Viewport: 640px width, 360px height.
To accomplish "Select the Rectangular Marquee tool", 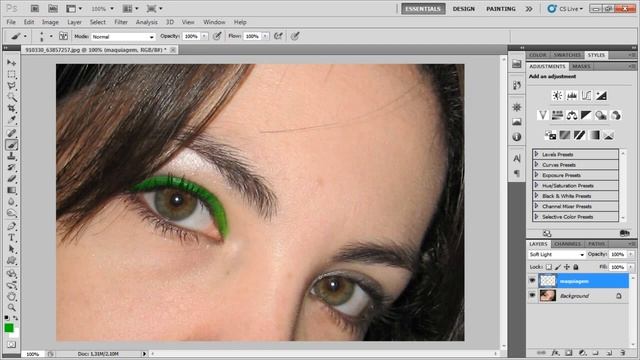I will coord(11,74).
